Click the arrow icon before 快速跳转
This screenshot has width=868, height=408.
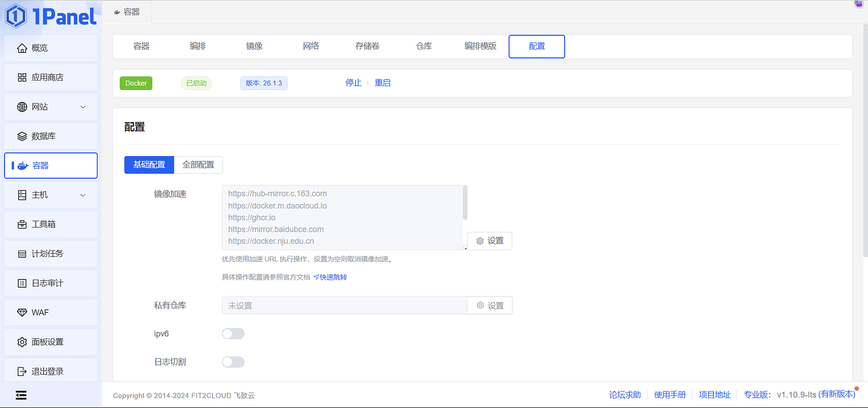tap(316, 277)
